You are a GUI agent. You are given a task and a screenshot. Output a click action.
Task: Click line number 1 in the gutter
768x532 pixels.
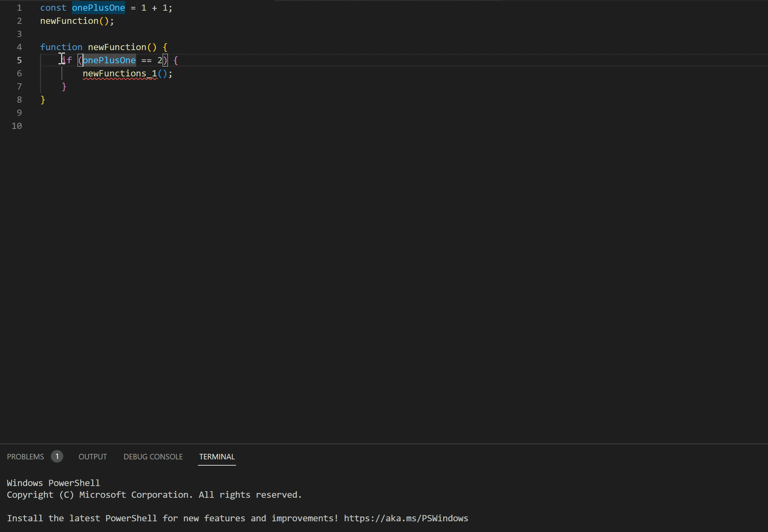coord(19,8)
